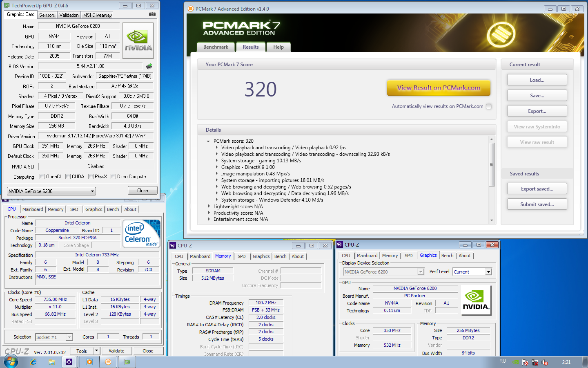
Task: Expand Graphics - DirectX 9 result
Action: click(x=216, y=167)
